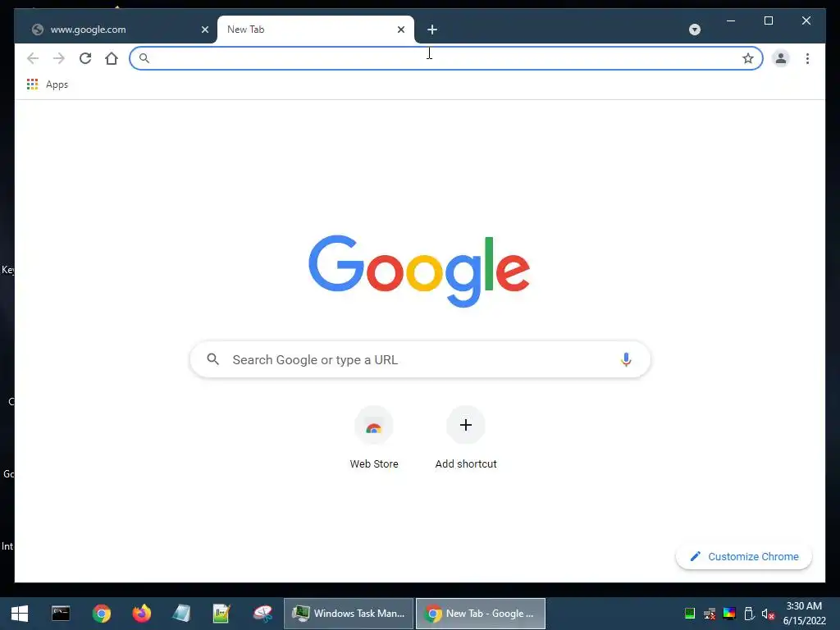Open the Windows Start menu
Screen dimensions: 840x630
[x=20, y=614]
